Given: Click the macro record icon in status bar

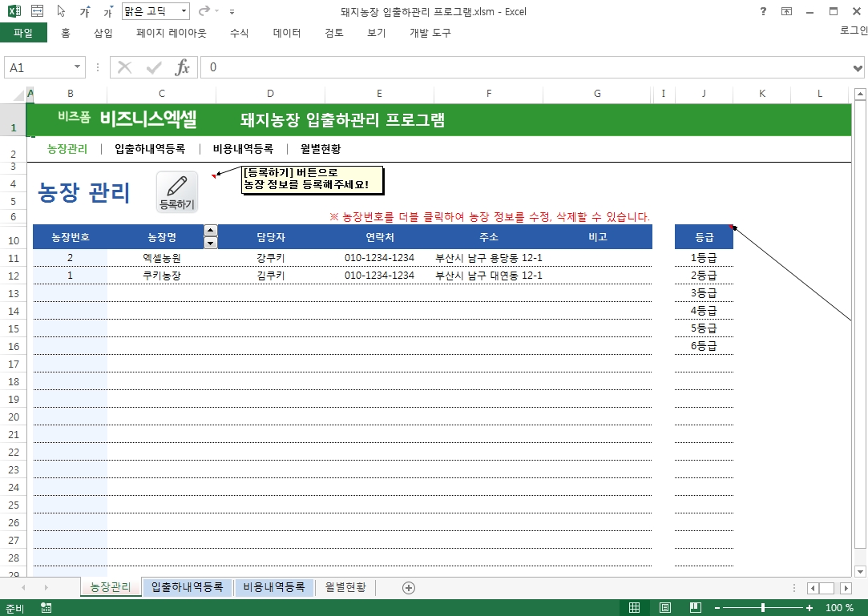Looking at the screenshot, I should tap(46, 608).
